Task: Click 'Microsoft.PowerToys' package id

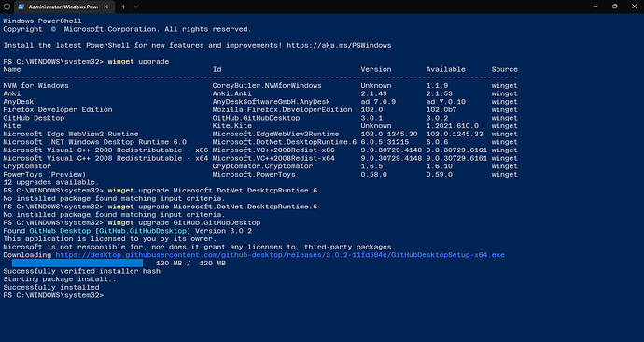Action: pyautogui.click(x=254, y=175)
